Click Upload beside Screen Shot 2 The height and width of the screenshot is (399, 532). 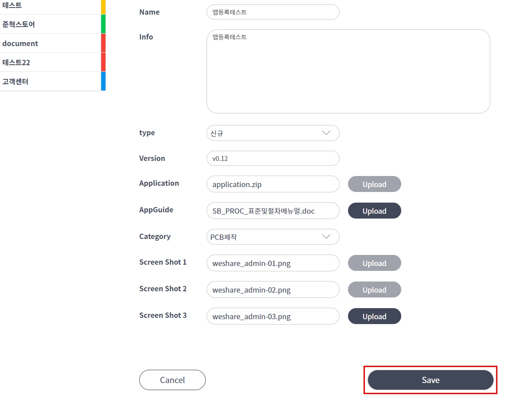click(374, 289)
